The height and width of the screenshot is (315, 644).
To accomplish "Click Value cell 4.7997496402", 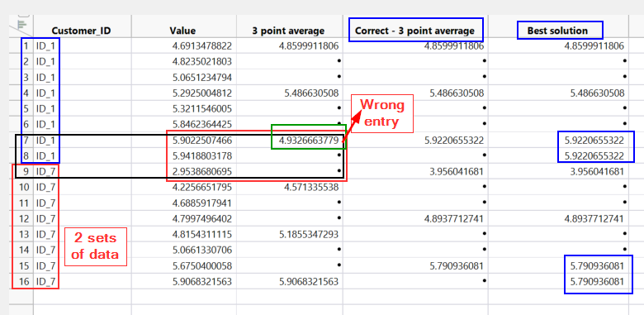I will coord(202,219).
